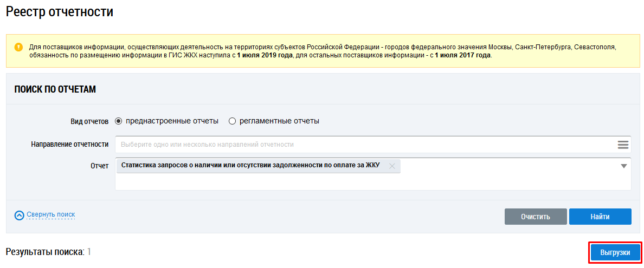The image size is (644, 268).
Task: Select the регламентные отчеты radio button
Action: (x=233, y=121)
